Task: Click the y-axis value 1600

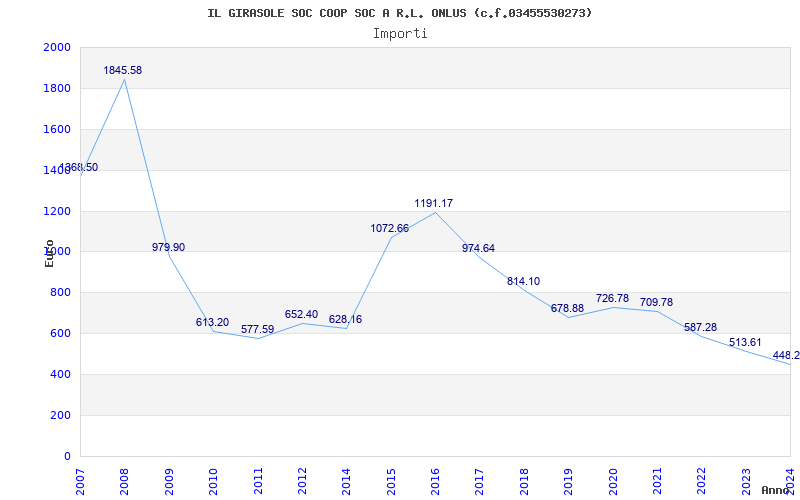Action: (x=57, y=129)
